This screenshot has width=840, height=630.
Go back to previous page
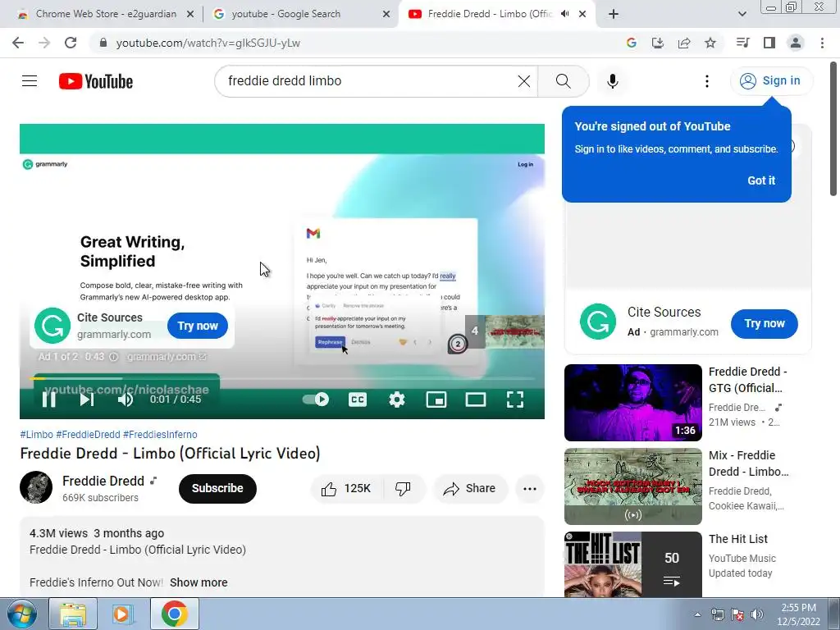(18, 43)
